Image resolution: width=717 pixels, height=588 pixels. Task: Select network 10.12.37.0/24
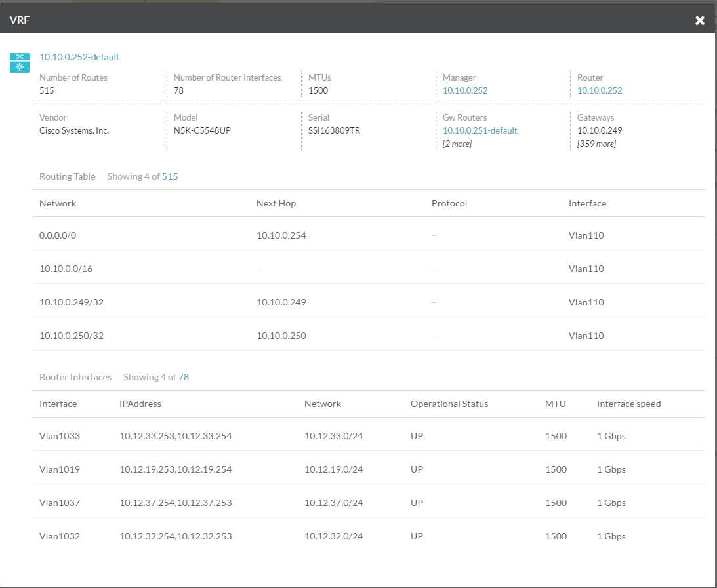pos(334,503)
